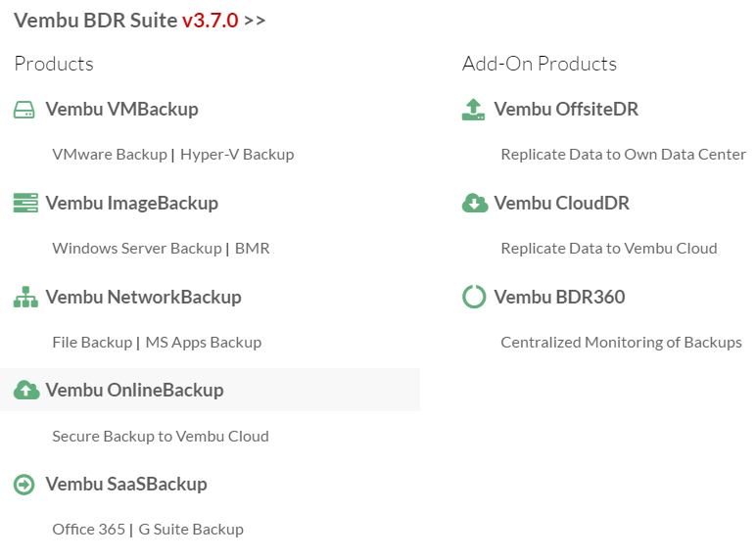Open the G Suite Backup sublink
756x558 pixels.
coord(191,529)
